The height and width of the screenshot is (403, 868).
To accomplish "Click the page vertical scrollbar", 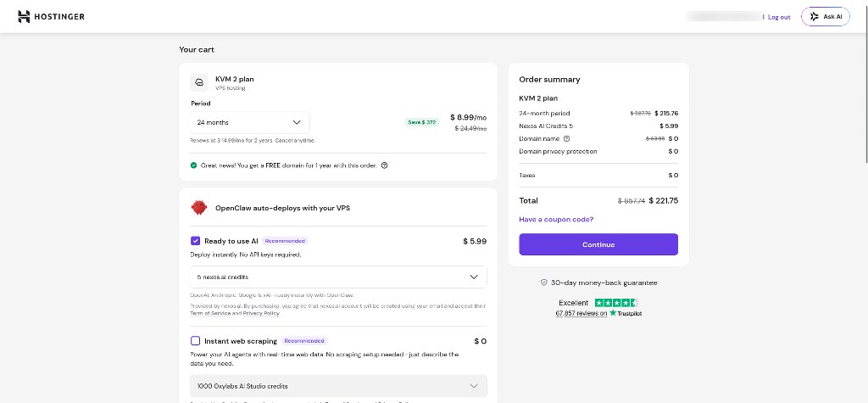I will click(865, 83).
